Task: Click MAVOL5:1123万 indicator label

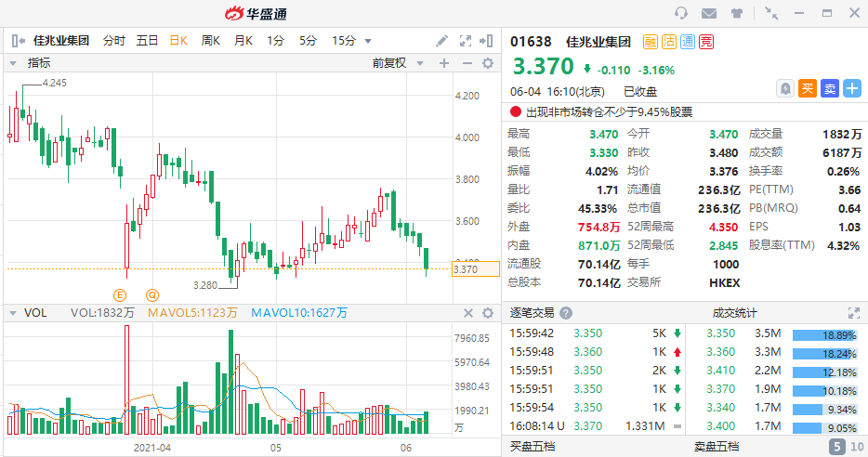Action: (x=192, y=313)
